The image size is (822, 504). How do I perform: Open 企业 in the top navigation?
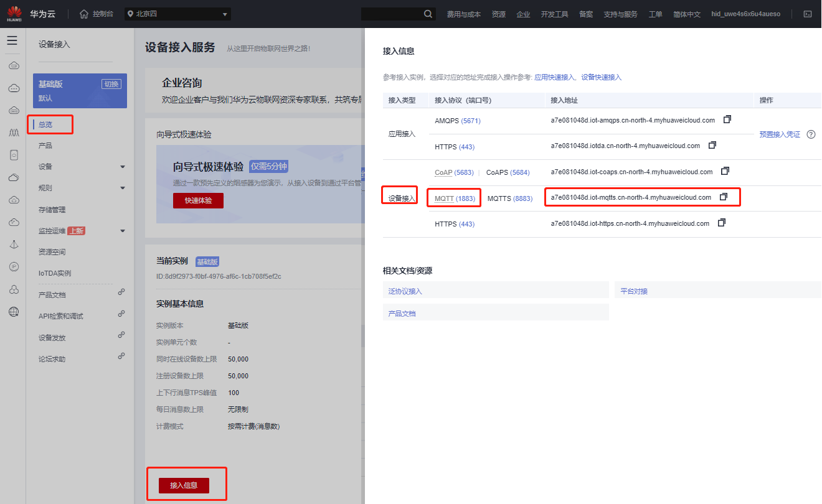point(523,14)
